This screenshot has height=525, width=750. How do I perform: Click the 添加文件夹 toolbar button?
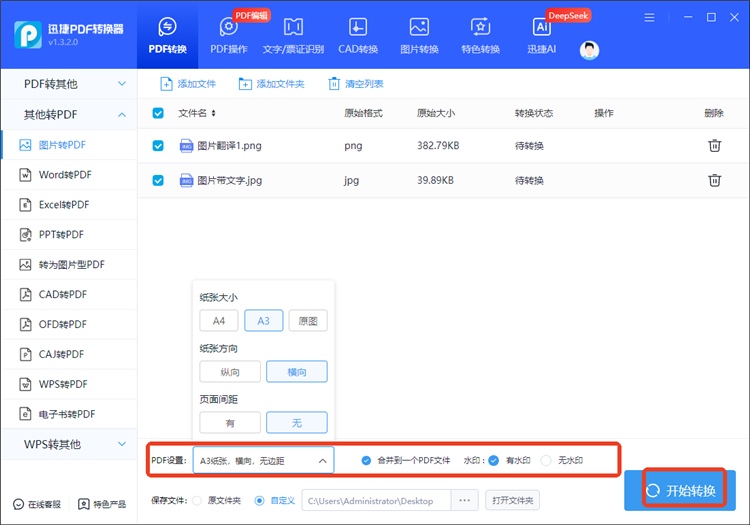pyautogui.click(x=271, y=84)
